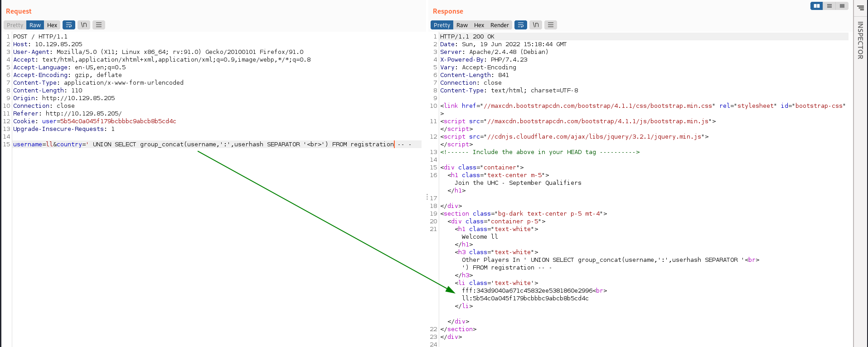This screenshot has width=868, height=347.
Task: Toggle non-printable characters (\n) in Request panel
Action: point(84,25)
